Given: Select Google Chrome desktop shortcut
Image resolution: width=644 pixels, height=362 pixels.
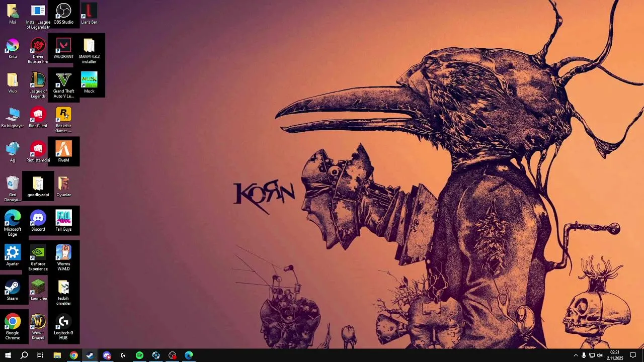Looking at the screenshot, I should (x=13, y=327).
